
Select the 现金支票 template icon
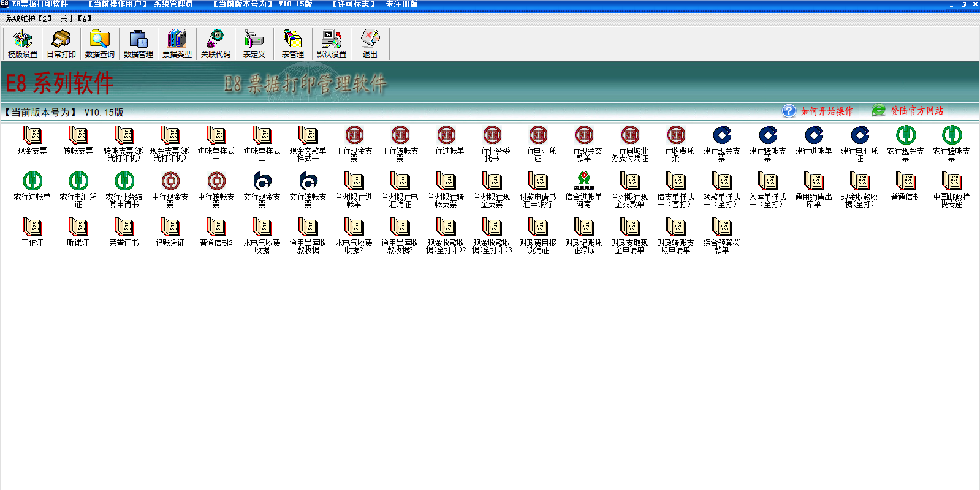pos(32,140)
